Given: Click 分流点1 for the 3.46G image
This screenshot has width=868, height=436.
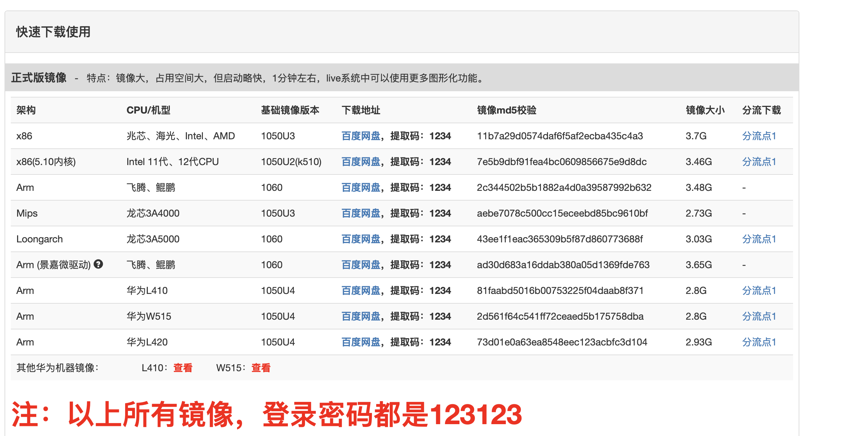Looking at the screenshot, I should pos(759,162).
